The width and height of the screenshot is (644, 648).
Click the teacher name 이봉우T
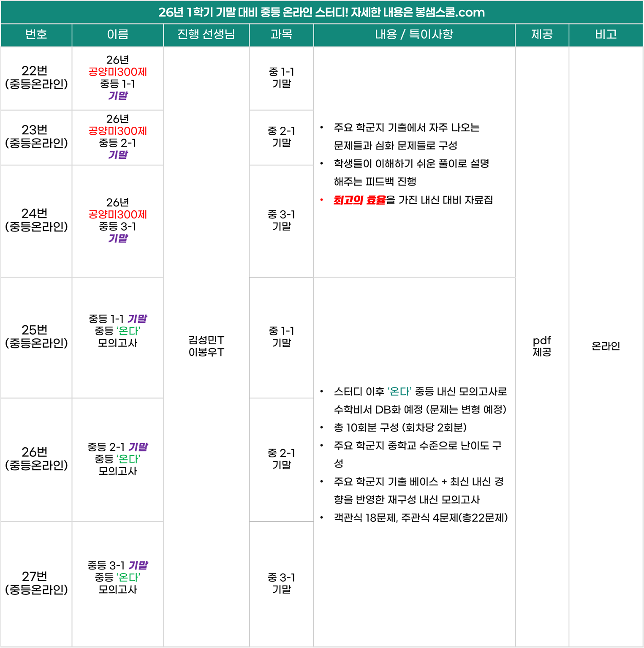[207, 352]
